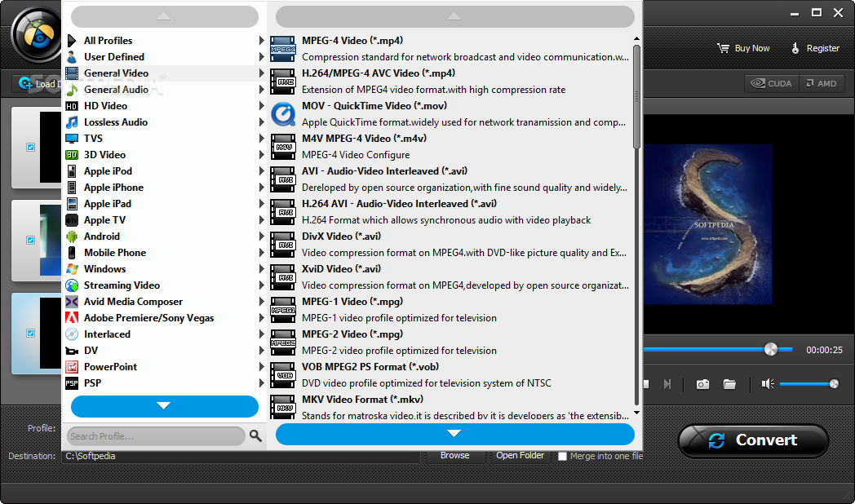Uncheck the third video file checkbox
855x504 pixels.
coord(30,333)
